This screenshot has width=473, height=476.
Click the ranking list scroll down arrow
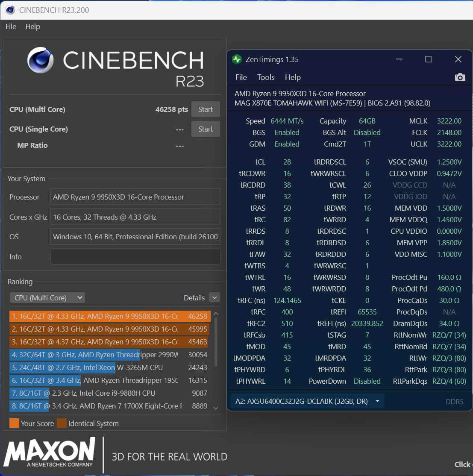(x=216, y=408)
